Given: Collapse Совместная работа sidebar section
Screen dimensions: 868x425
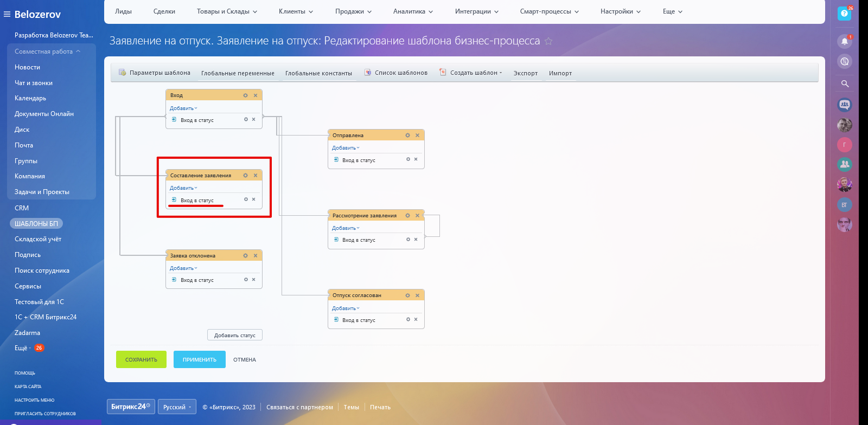Looking at the screenshot, I should point(48,51).
